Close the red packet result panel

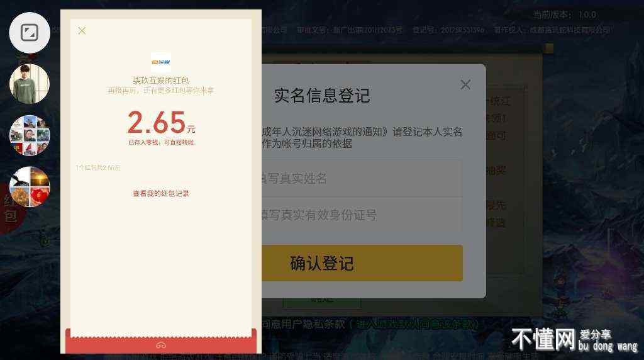point(82,31)
